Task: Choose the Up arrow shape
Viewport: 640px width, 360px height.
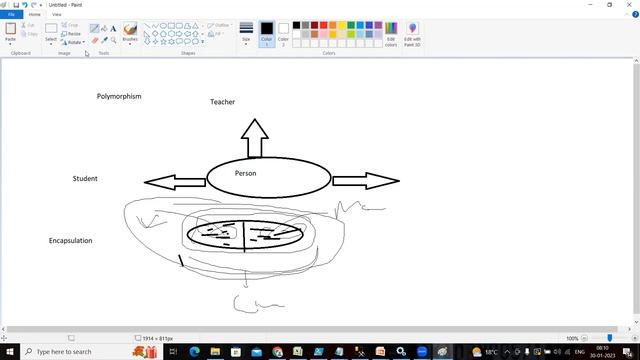Action: click(x=195, y=33)
